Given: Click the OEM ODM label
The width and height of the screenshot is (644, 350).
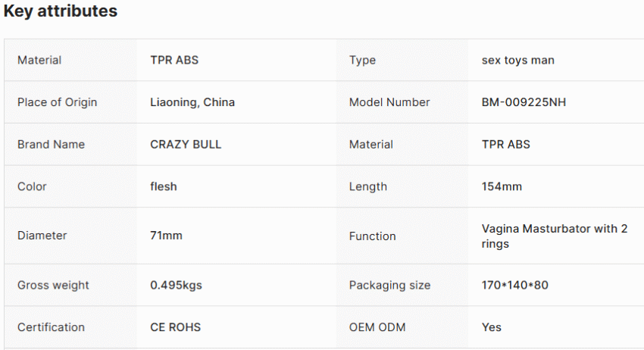Looking at the screenshot, I should click(x=377, y=327).
